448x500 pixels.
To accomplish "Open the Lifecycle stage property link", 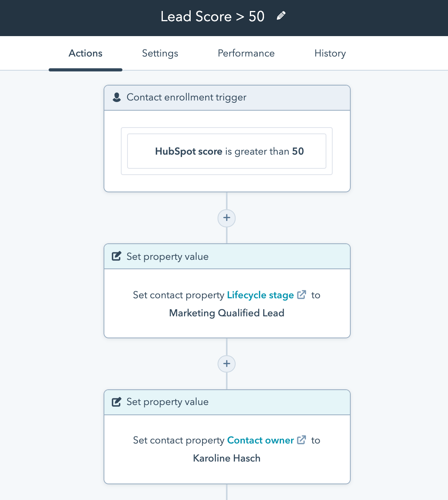I will [x=260, y=295].
